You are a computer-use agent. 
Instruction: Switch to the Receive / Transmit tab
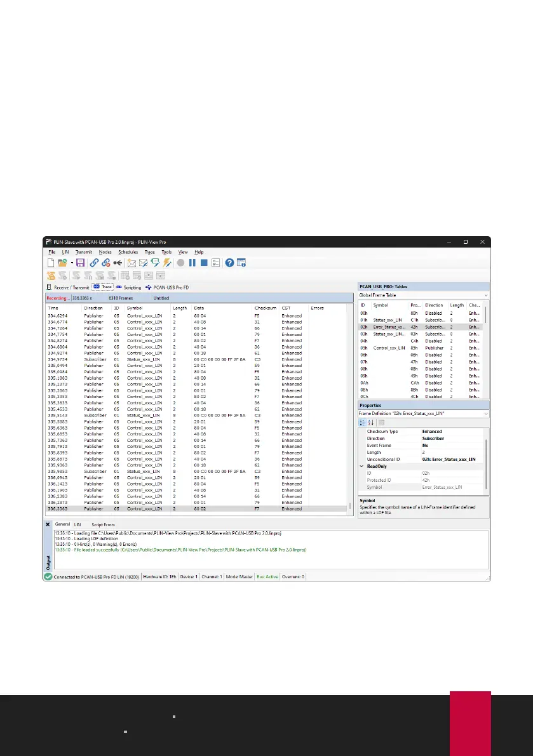click(68, 288)
